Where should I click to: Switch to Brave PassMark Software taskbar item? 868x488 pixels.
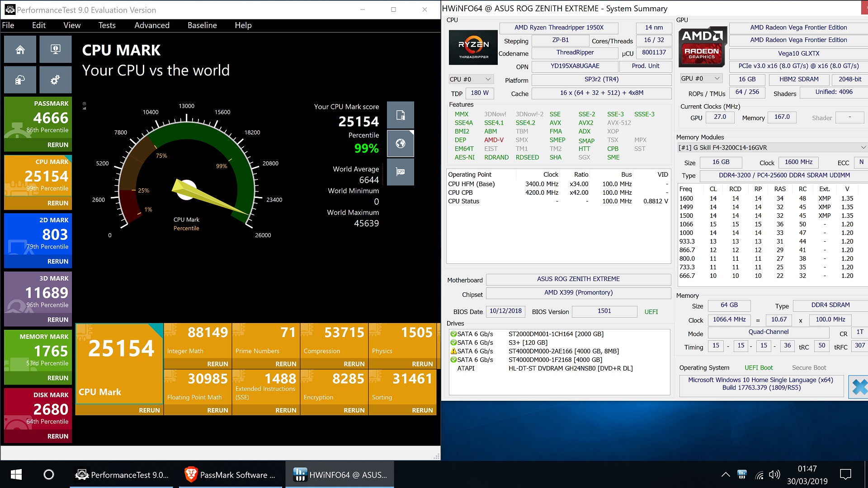coord(231,474)
